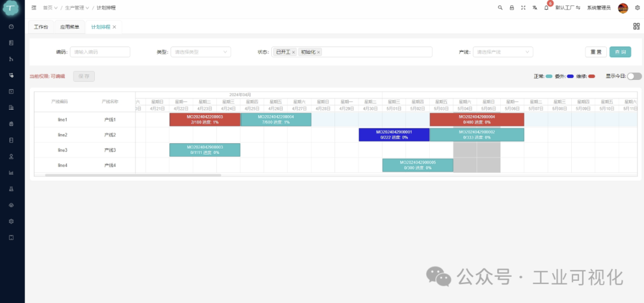Click the T logo in sidebar

pos(11,8)
